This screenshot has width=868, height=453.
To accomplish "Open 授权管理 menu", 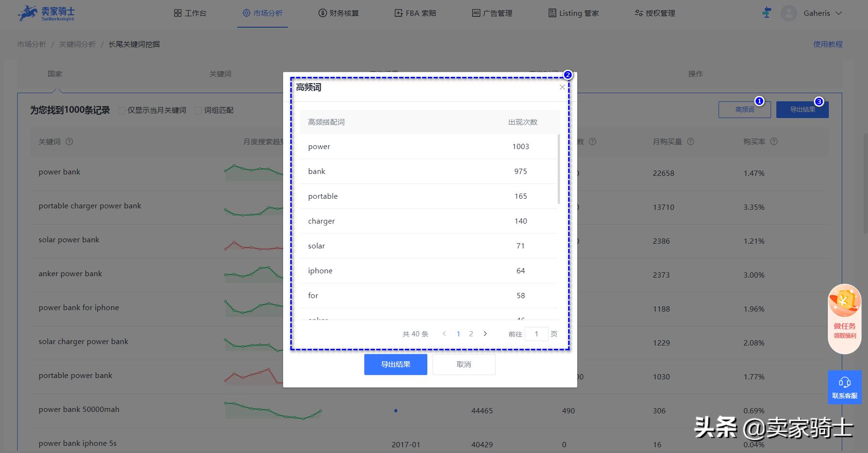I will click(x=655, y=13).
